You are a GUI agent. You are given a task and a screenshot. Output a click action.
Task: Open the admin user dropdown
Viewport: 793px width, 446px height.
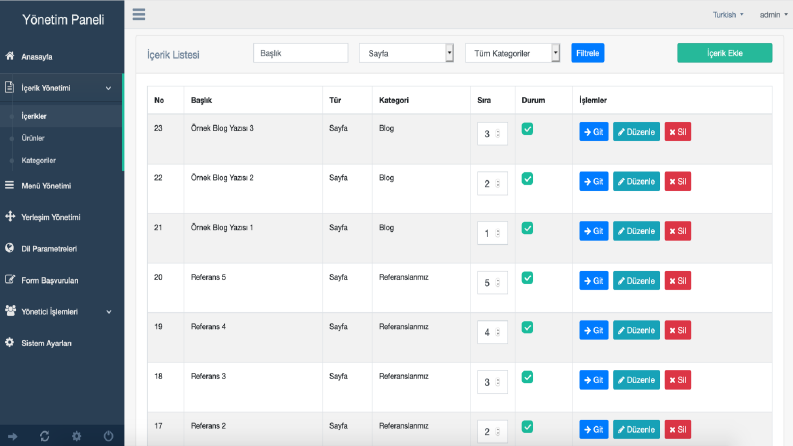773,15
